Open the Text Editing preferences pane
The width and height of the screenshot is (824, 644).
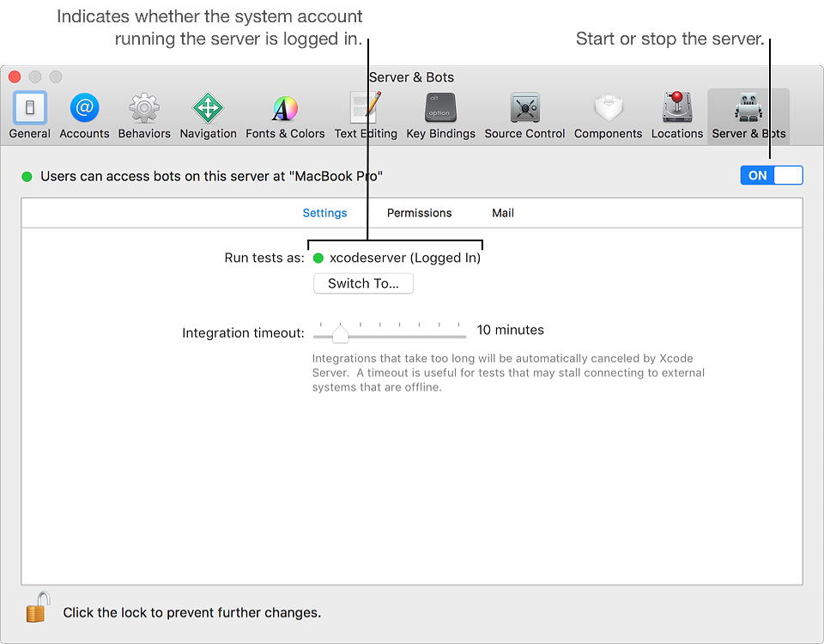[x=366, y=116]
